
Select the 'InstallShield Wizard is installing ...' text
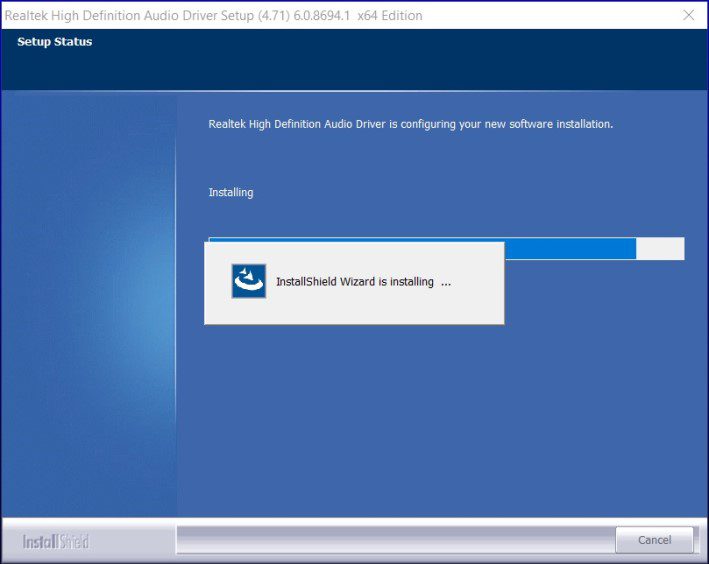pyautogui.click(x=364, y=282)
